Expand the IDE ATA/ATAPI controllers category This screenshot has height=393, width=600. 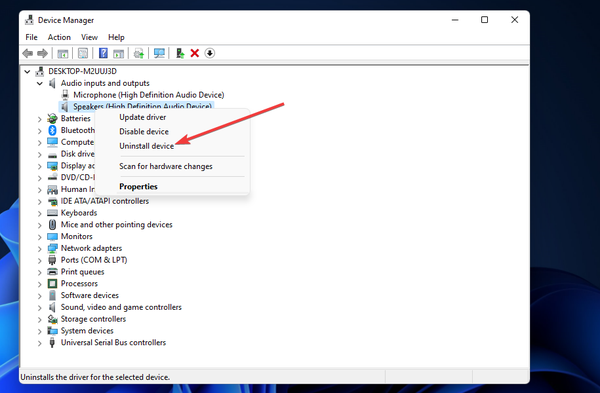tap(39, 201)
